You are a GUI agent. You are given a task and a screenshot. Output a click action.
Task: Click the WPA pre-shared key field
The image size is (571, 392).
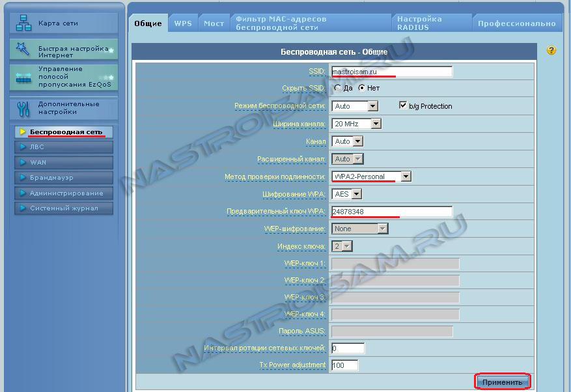[x=391, y=212]
